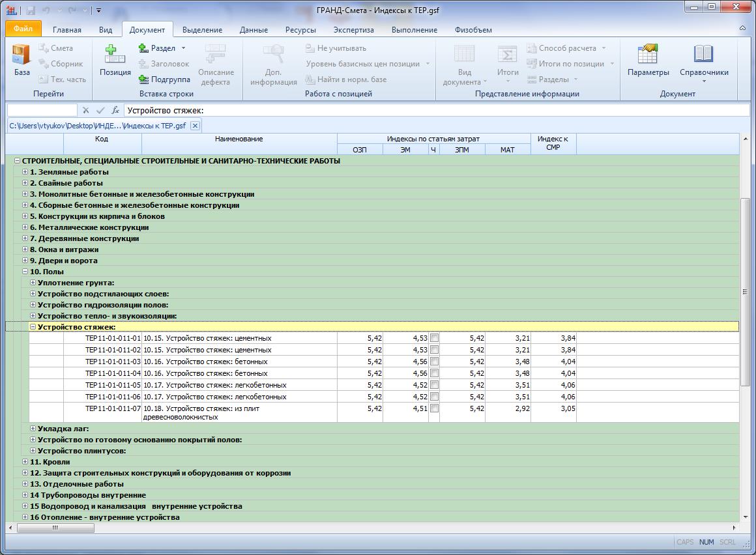This screenshot has height=555, width=756.
Task: Switch to the Данные ribbon tab
Action: tap(254, 30)
